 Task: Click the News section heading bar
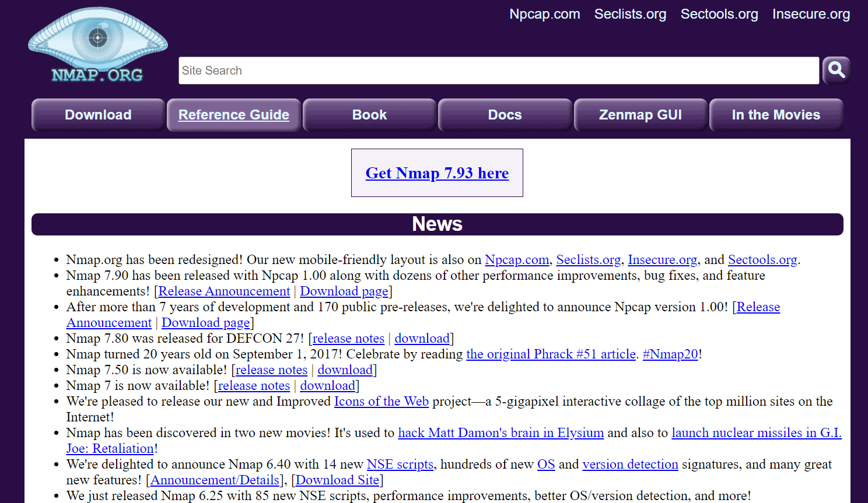(x=437, y=224)
